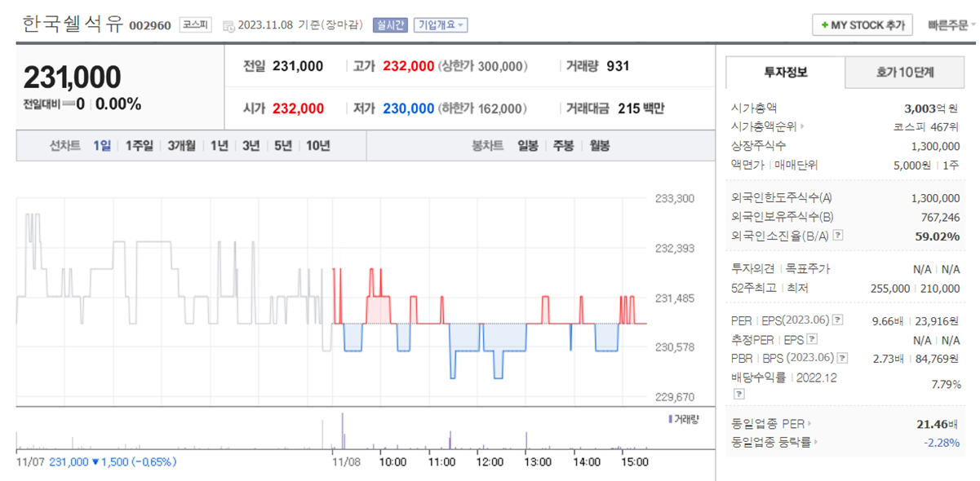980x481 pixels.
Task: Click the 실시간 badge button
Action: point(390,25)
